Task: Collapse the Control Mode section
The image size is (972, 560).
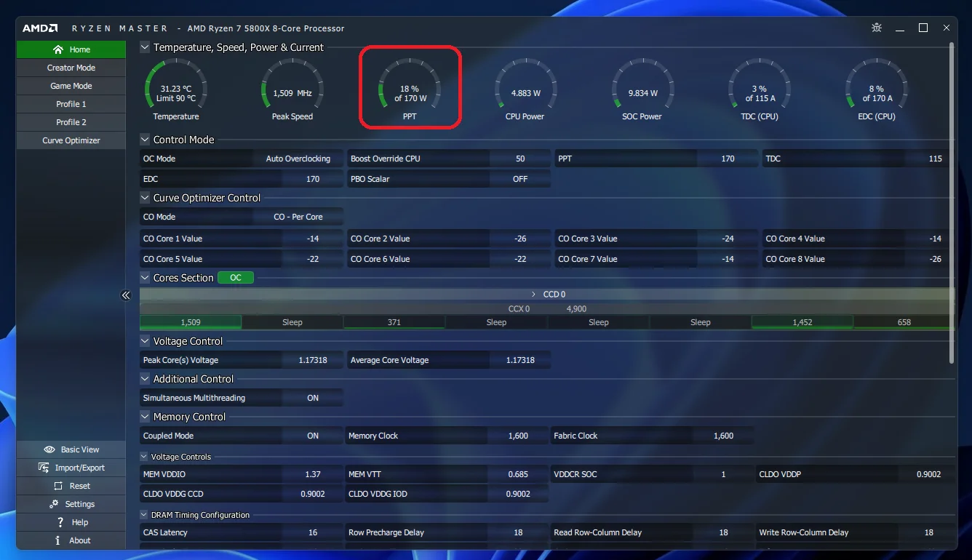Action: (x=145, y=140)
